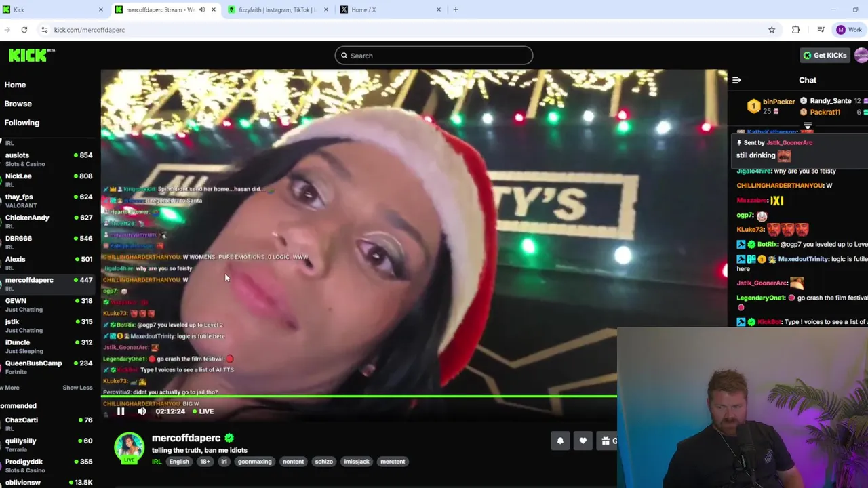Pause the stream video
This screenshot has width=868, height=488.
[121, 411]
